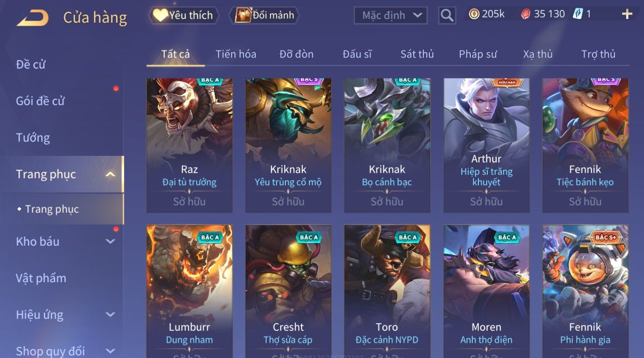The height and width of the screenshot is (358, 644).
Task: Open search with the magnifier icon
Action: coord(447,15)
